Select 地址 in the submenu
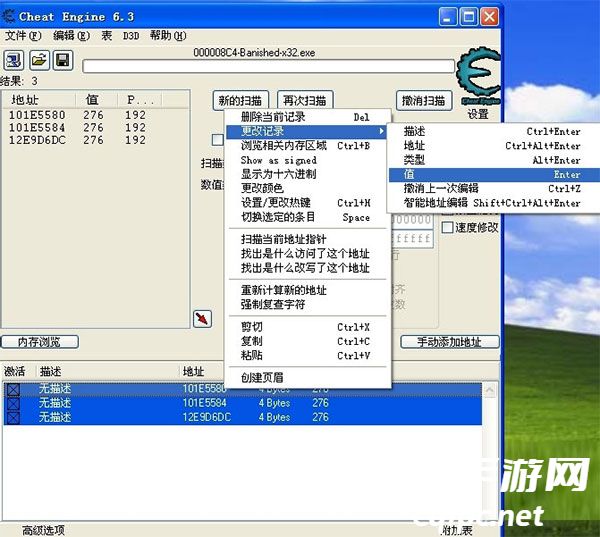The height and width of the screenshot is (537, 600). tap(494, 146)
